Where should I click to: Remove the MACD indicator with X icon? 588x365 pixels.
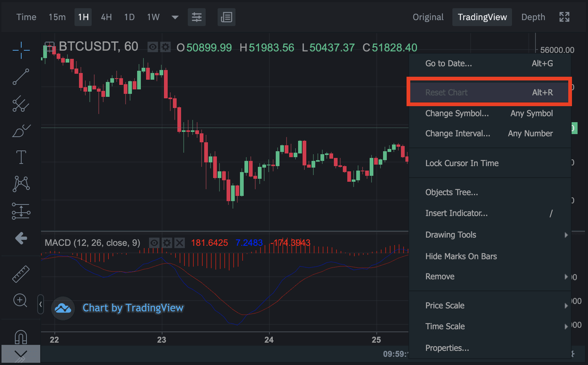click(x=180, y=243)
